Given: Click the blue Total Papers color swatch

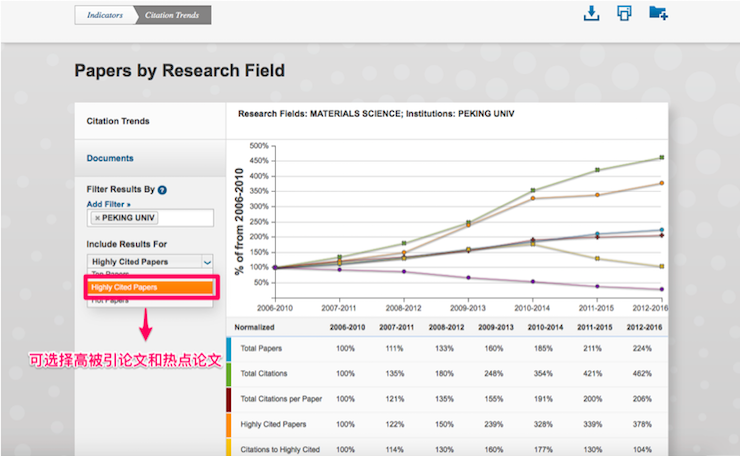Looking at the screenshot, I should [x=230, y=349].
